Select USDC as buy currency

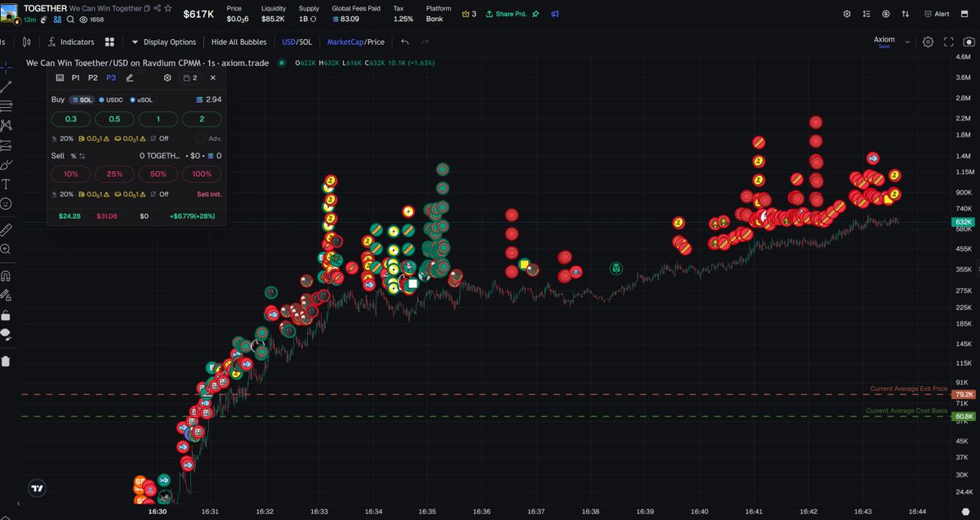click(x=111, y=100)
